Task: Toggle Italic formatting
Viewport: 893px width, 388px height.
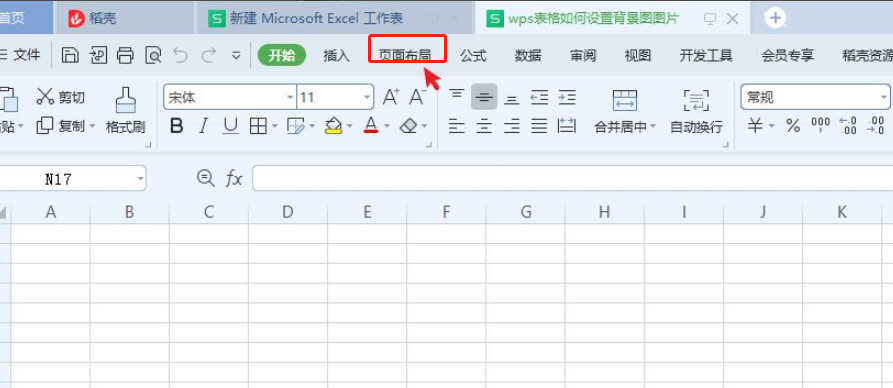Action: pos(203,126)
